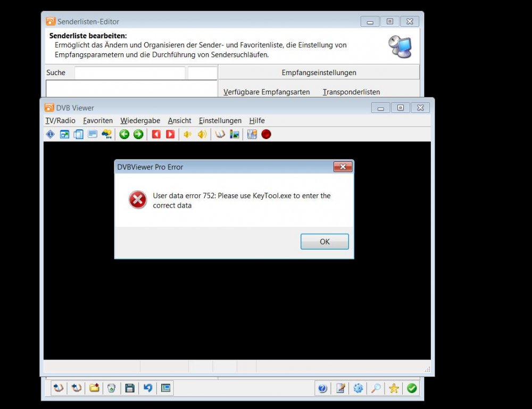Screen dimensions: 532x409
Task: Lower volume with the small speaker icon
Action: tap(187, 135)
